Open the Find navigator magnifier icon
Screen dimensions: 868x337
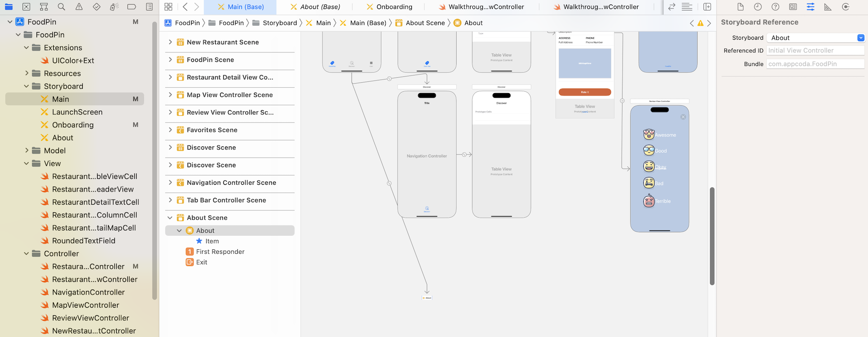pos(61,7)
